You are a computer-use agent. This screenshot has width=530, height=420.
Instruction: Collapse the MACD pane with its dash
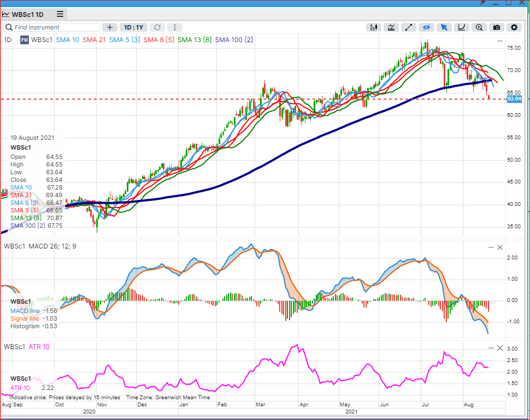pyautogui.click(x=491, y=247)
